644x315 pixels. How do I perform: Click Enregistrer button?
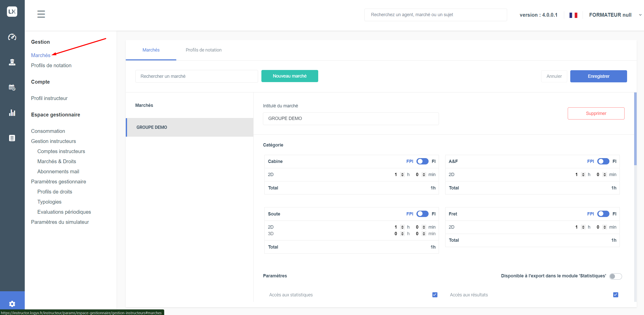click(599, 76)
